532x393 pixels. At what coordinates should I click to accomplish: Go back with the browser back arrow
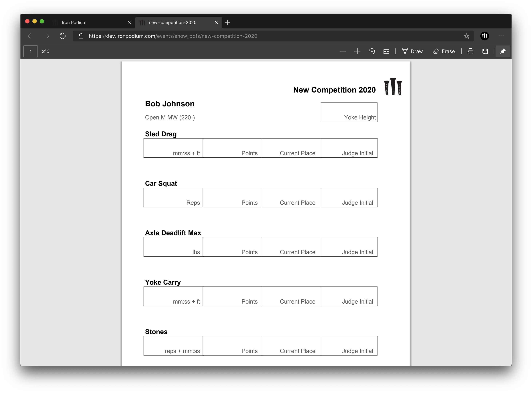31,36
